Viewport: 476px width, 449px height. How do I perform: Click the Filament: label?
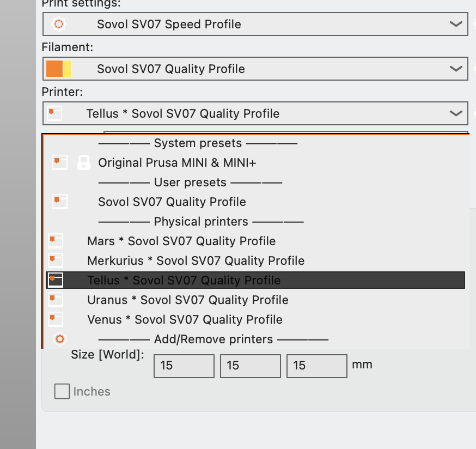coord(68,47)
